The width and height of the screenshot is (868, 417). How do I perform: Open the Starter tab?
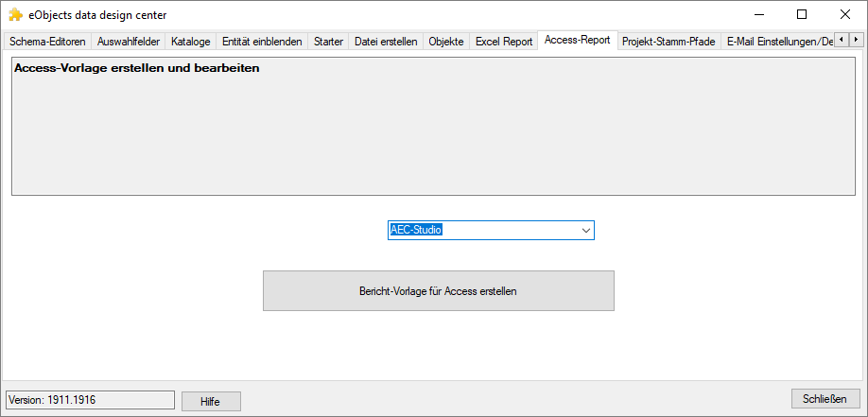[328, 42]
